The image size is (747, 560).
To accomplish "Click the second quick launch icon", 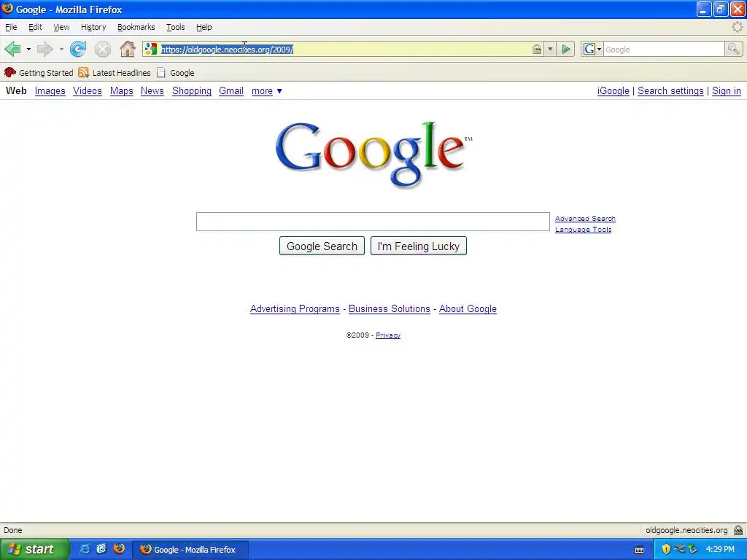I will pos(101,549).
